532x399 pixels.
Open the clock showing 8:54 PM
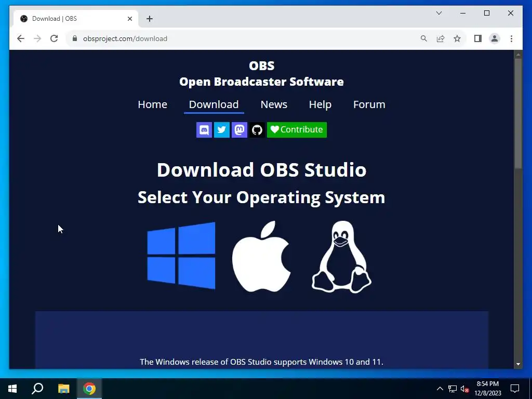tap(487, 389)
